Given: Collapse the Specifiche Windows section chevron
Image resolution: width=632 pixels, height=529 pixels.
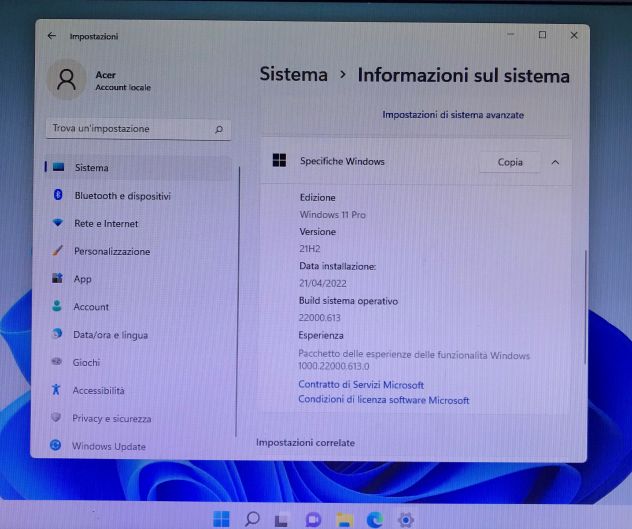Looking at the screenshot, I should coord(555,162).
